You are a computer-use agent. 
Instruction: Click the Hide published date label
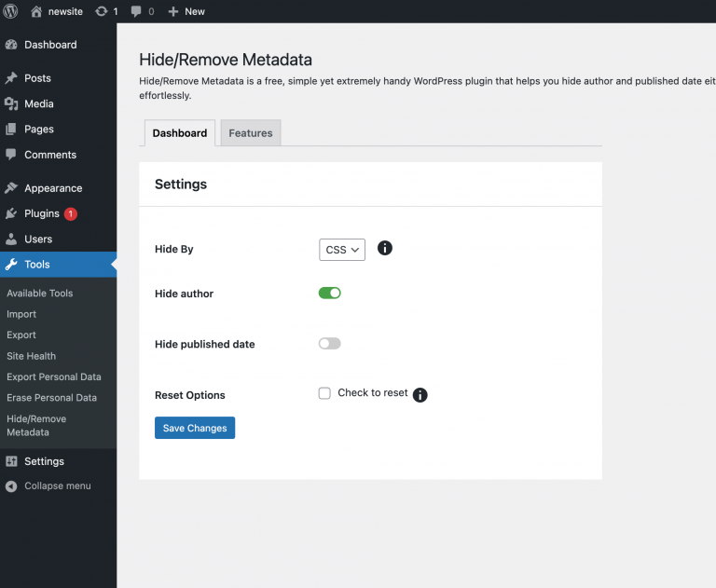[204, 344]
